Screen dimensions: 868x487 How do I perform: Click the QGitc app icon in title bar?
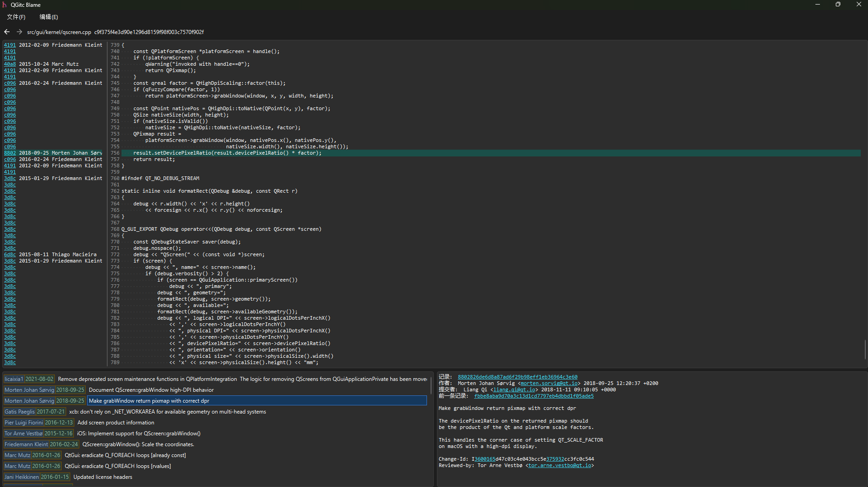coord(5,5)
